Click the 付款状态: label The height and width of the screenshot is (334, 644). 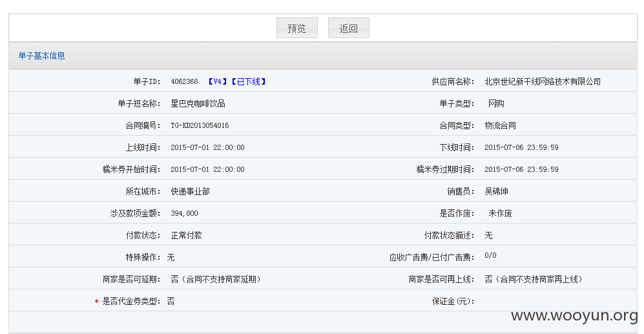click(143, 235)
